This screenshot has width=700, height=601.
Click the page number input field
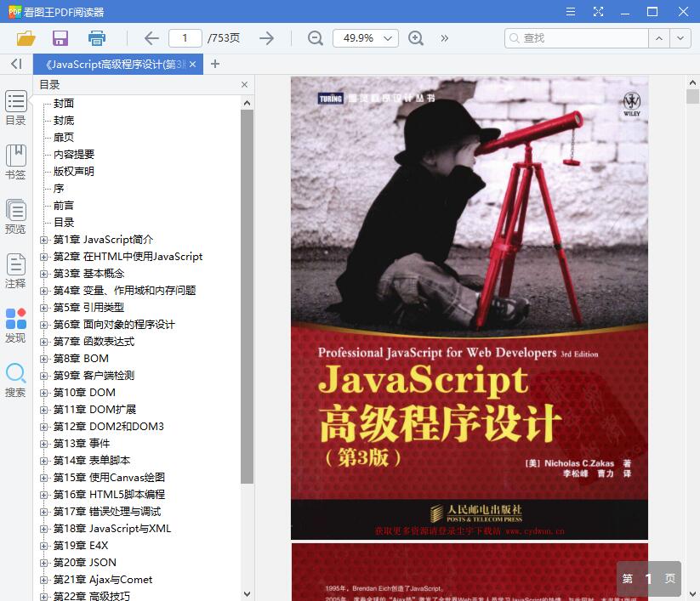coord(185,38)
